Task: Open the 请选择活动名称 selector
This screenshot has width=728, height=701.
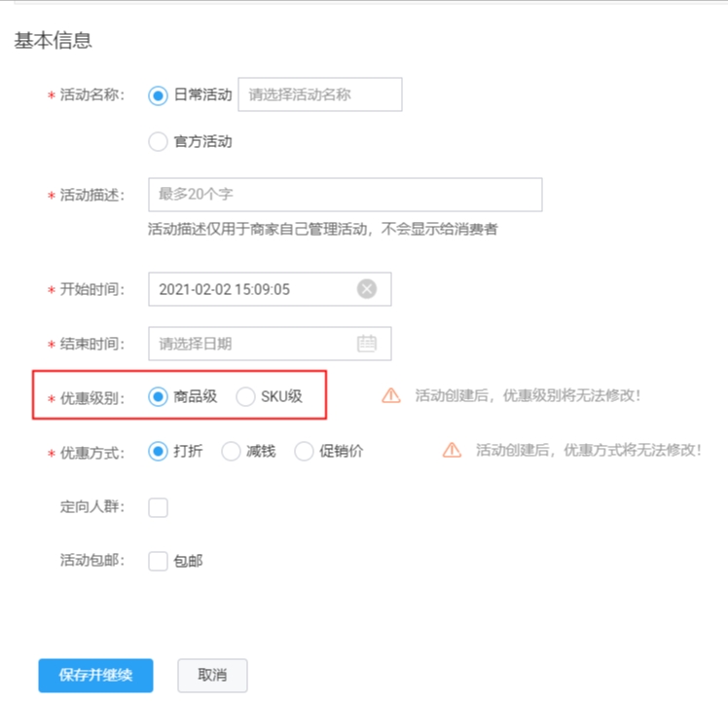Action: [319, 95]
